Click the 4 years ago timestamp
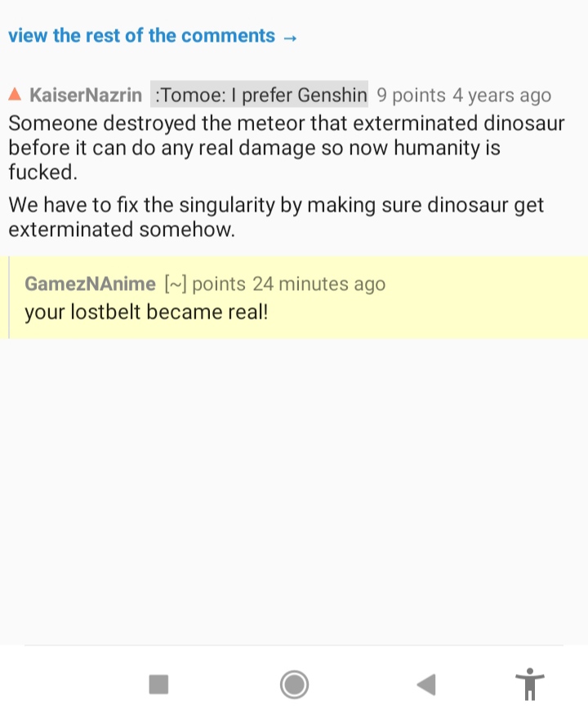The height and width of the screenshot is (723, 588). click(501, 96)
